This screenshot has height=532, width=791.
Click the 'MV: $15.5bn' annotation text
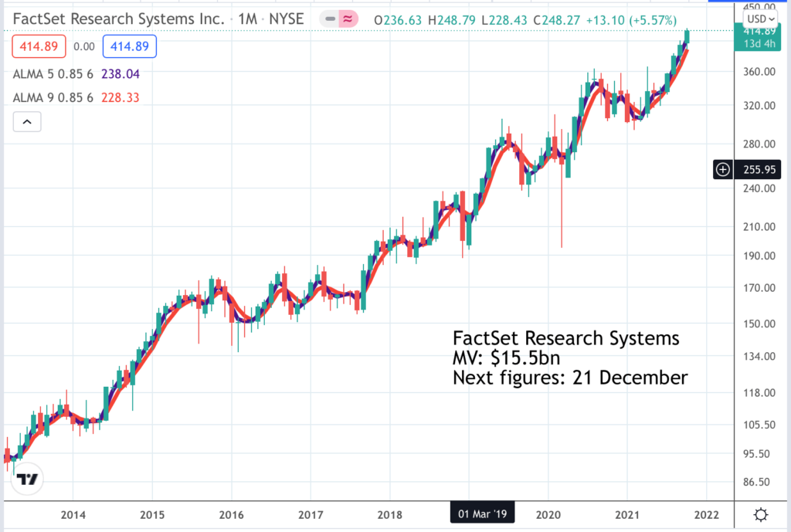(507, 358)
